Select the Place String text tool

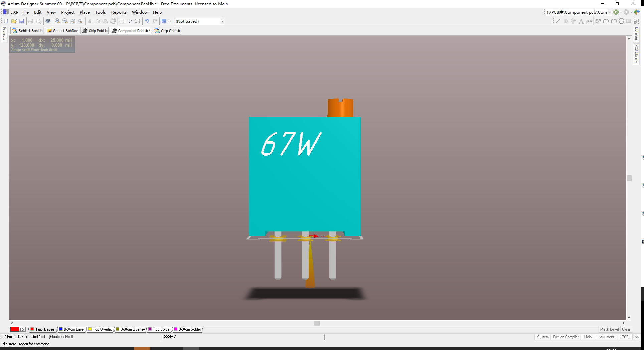pyautogui.click(x=581, y=21)
